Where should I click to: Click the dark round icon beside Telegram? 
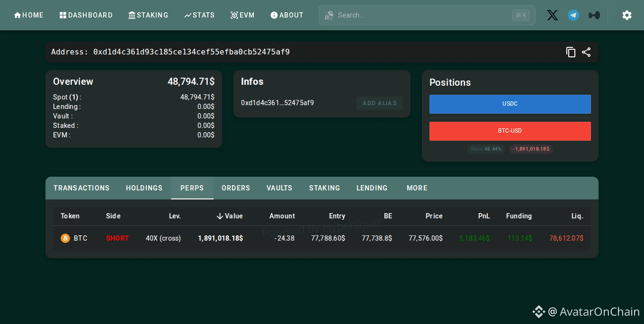click(594, 15)
